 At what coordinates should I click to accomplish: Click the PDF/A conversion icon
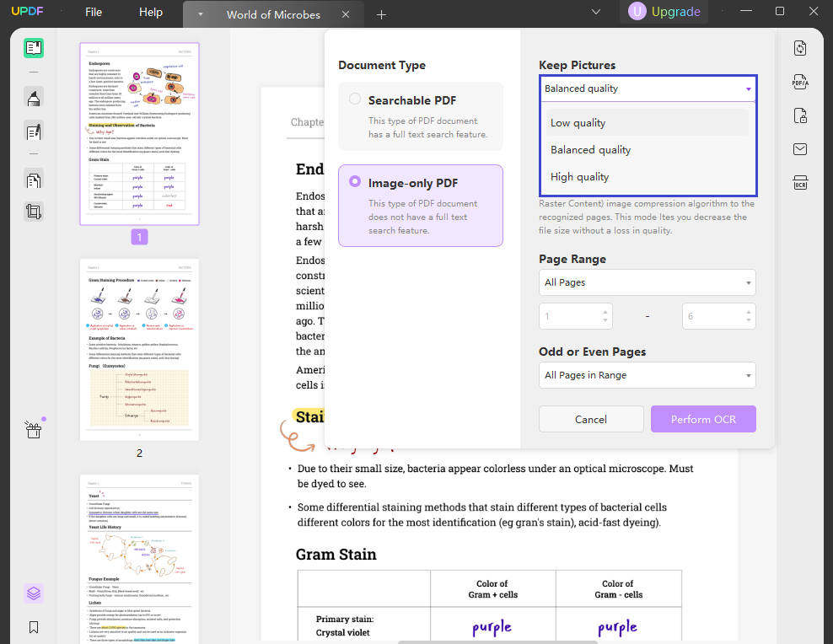(799, 82)
